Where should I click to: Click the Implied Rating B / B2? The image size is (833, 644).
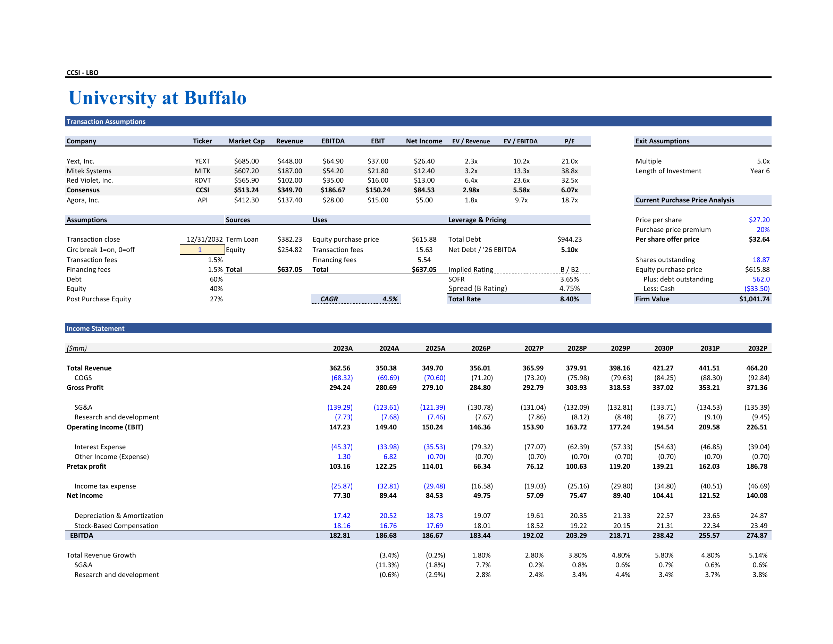point(570,269)
